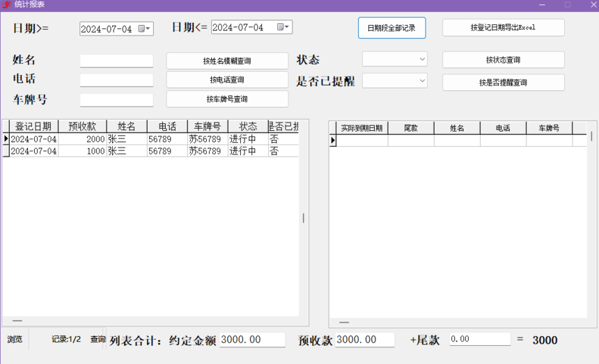The height and width of the screenshot is (364, 599).
Task: Click right table horizontal scrollbar thumb
Action: pyautogui.click(x=344, y=322)
